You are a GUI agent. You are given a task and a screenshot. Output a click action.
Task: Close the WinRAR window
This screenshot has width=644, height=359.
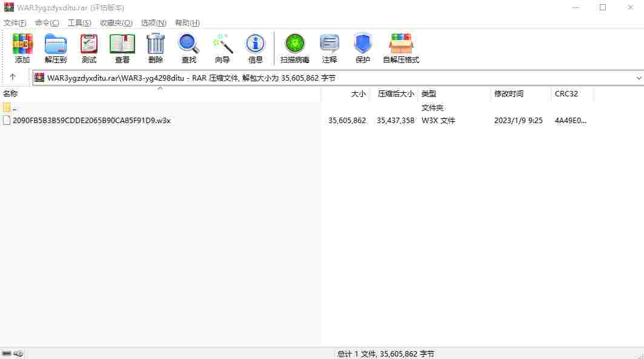(630, 7)
